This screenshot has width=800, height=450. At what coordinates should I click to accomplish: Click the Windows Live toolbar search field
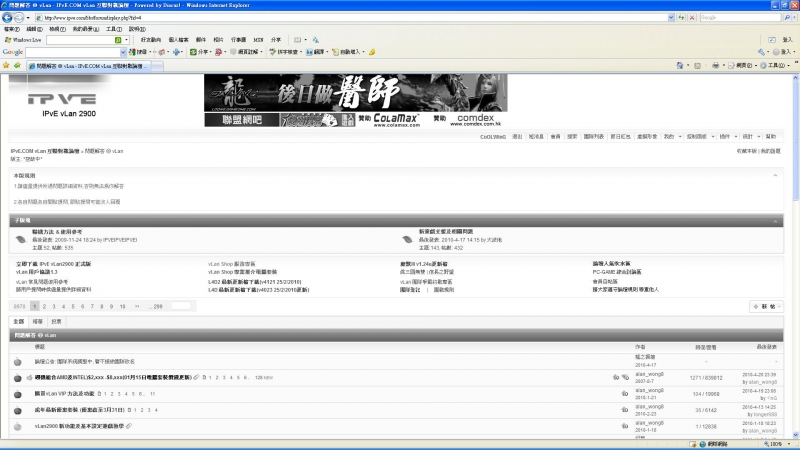80,40
